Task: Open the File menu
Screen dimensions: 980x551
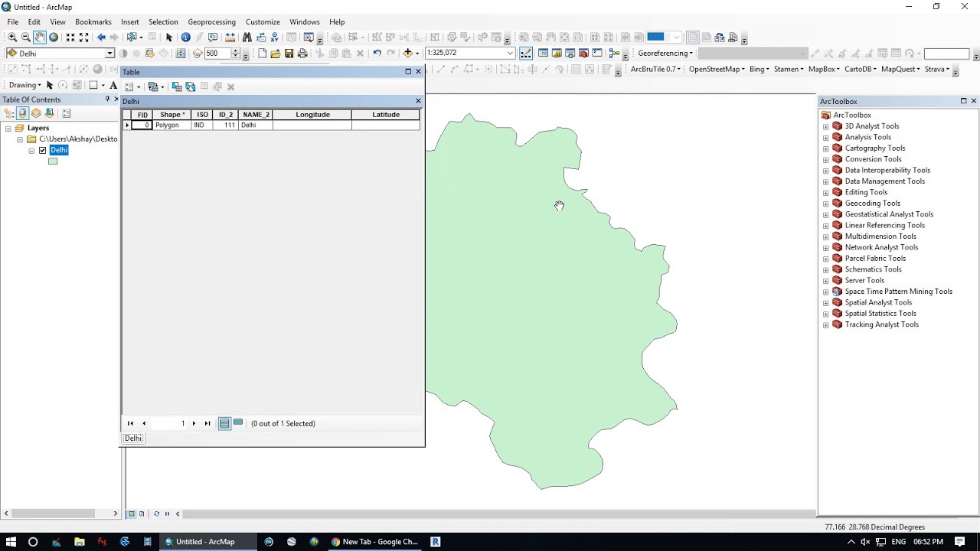Action: (x=13, y=22)
